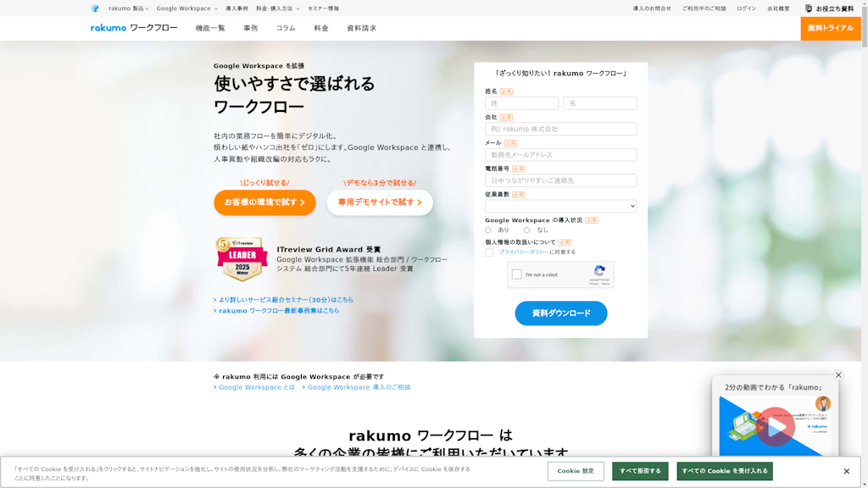The width and height of the screenshot is (868, 488).
Task: Click the rakumo ワークフロー brand logo
Action: point(134,28)
